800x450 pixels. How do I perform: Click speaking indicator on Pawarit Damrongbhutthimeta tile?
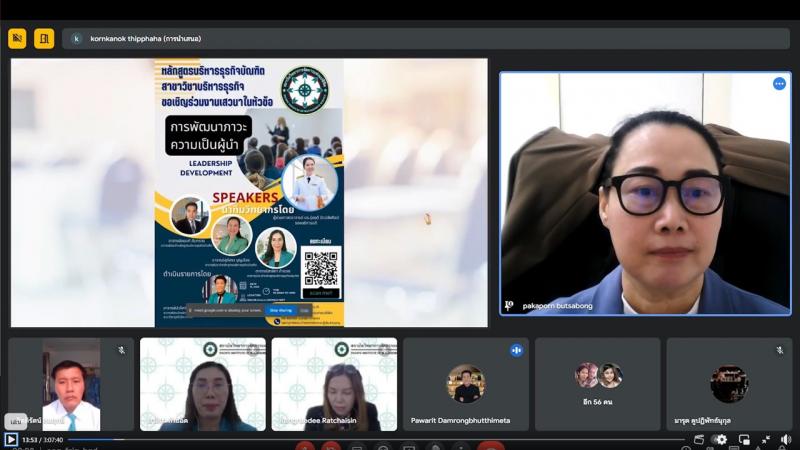[x=516, y=350]
